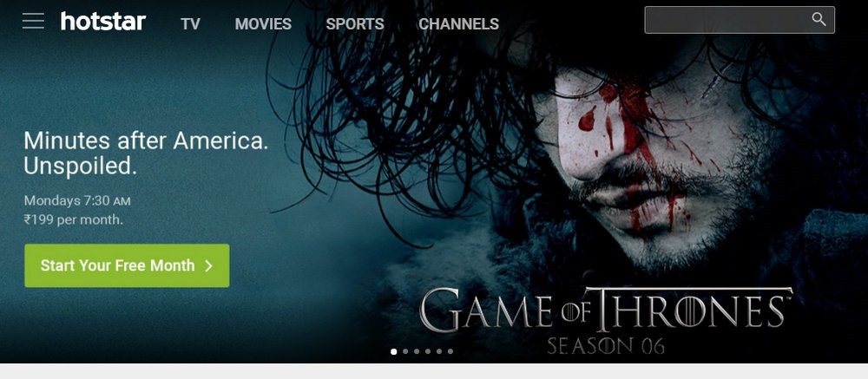Click the arrow chevron on Start Your Free Month
The width and height of the screenshot is (868, 379).
208,266
